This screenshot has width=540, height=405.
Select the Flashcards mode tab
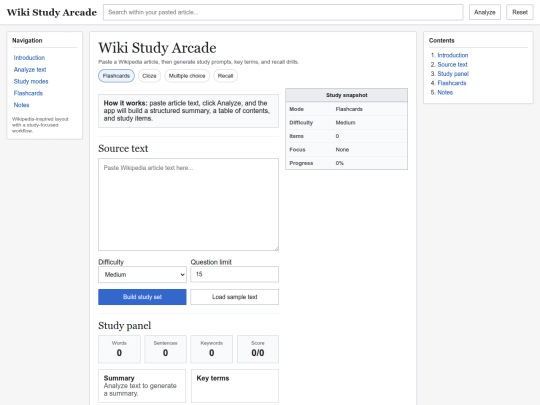116,76
